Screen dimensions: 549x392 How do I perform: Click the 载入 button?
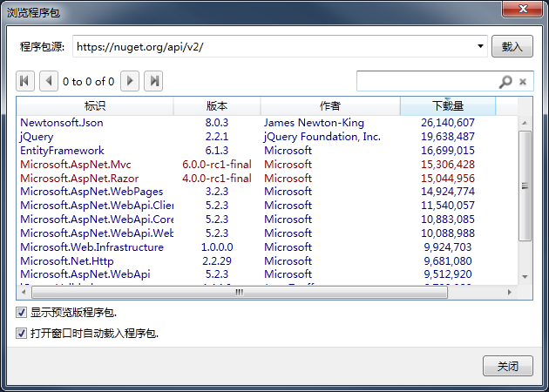coord(512,46)
